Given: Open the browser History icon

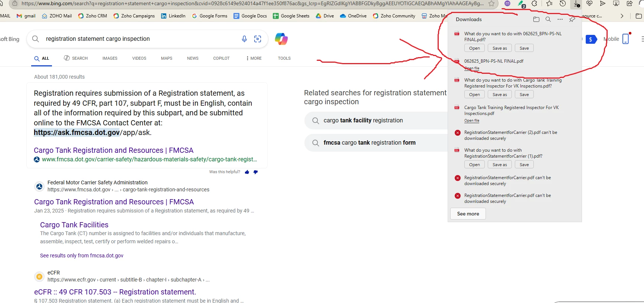Looking at the screenshot, I should coord(563,3).
